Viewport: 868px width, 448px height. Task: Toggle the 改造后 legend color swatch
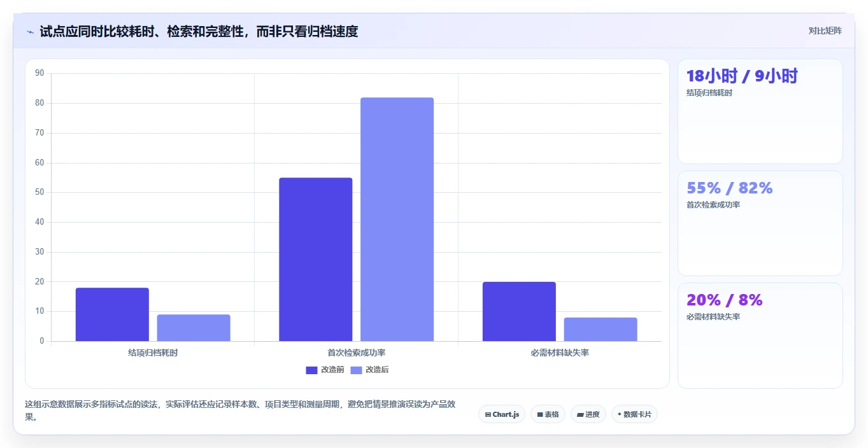(356, 370)
